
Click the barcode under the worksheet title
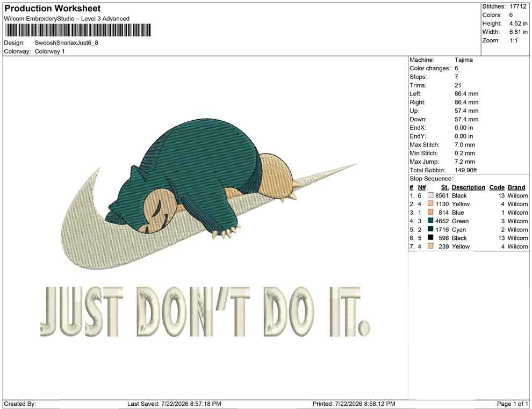point(78,31)
